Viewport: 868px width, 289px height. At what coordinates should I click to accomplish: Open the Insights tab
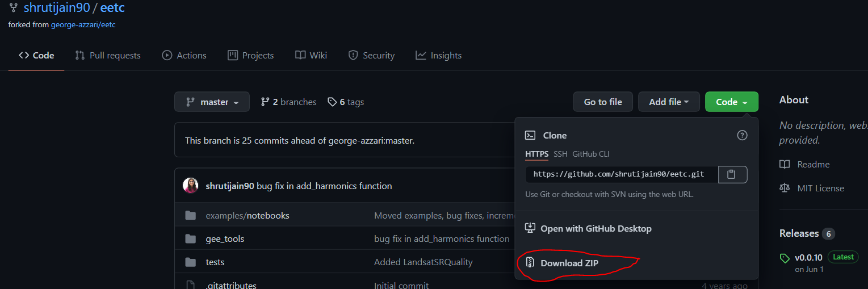coord(438,55)
